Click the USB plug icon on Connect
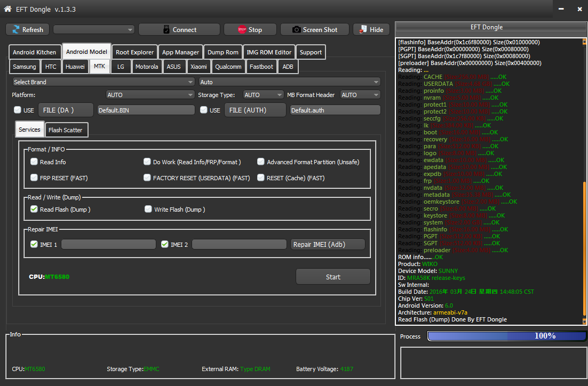Viewport: 588px width, 386px height. pyautogui.click(x=166, y=29)
